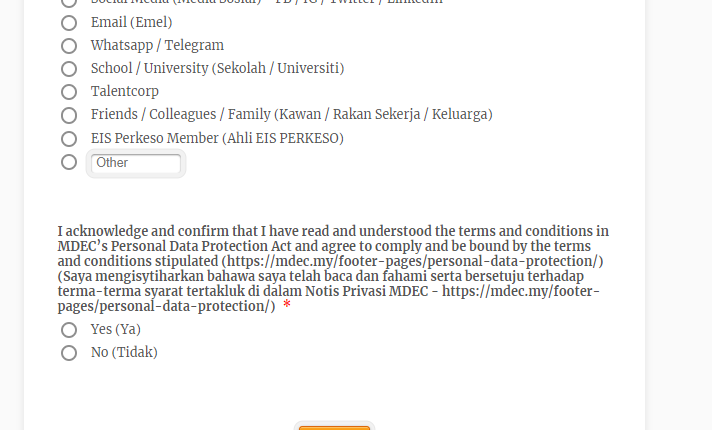Click the 'Talentcorp' label text
712x430 pixels.
tap(125, 91)
